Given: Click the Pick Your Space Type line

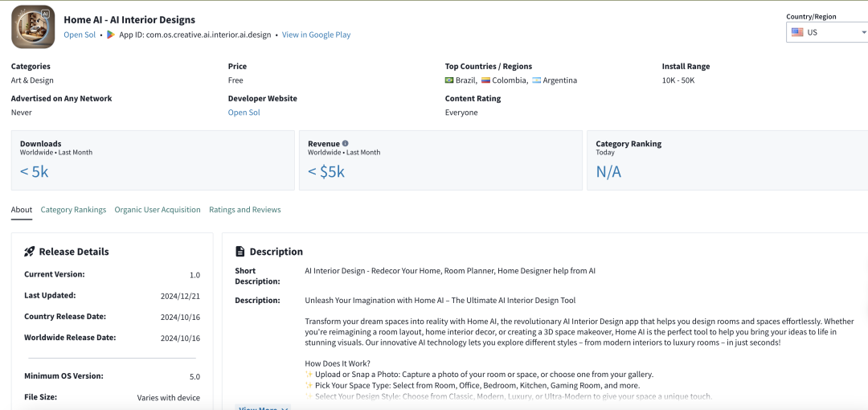Looking at the screenshot, I should [x=473, y=385].
